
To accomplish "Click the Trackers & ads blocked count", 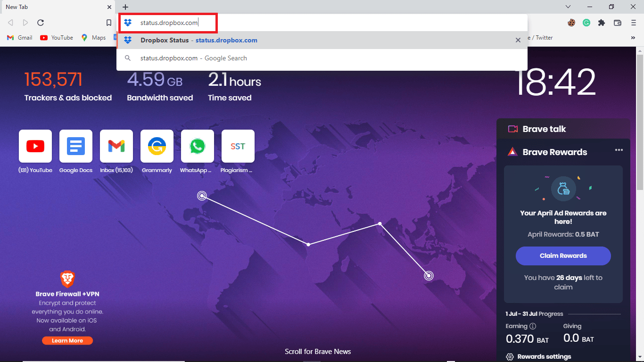I will pos(53,79).
